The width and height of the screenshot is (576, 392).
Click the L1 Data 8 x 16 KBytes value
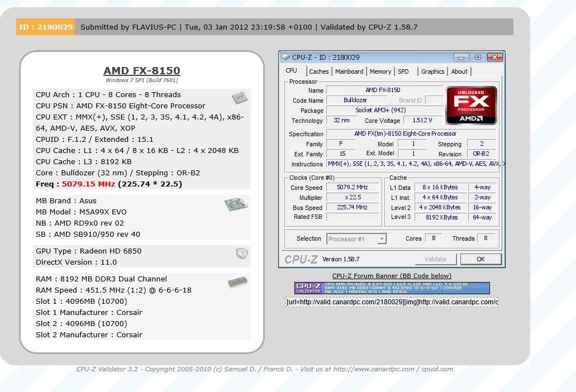441,187
